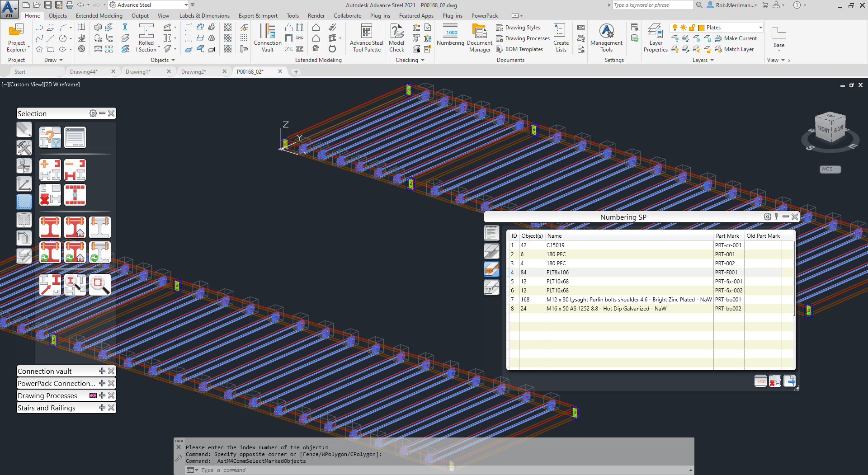Select the beams filter in Numbering SP
Viewport: 868px width, 475px height.
pos(491,251)
